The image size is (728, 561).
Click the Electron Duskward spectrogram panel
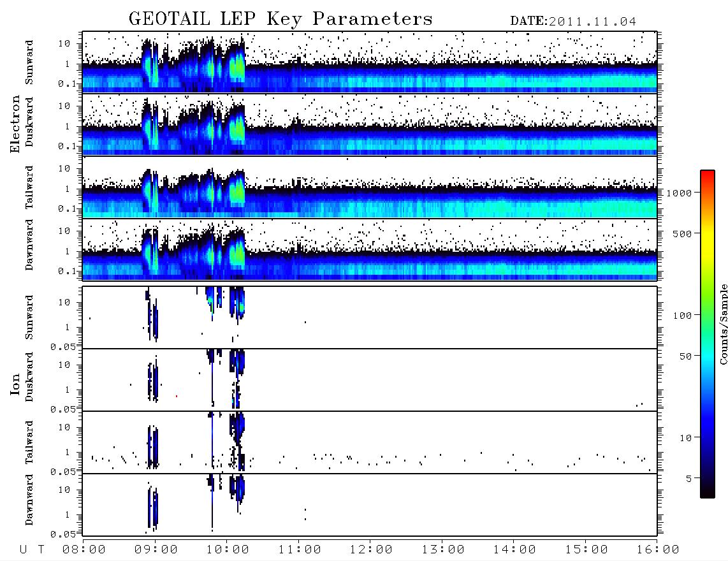pos(370,124)
